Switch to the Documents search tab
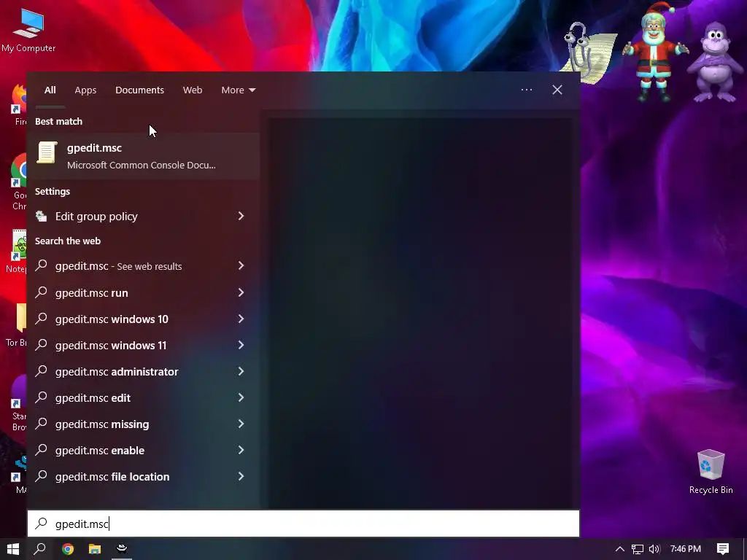 point(139,90)
